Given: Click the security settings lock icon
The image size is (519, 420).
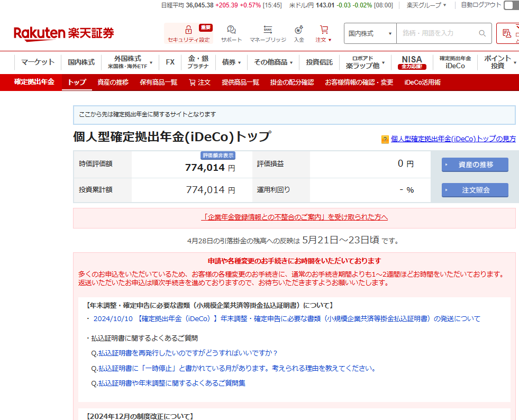Looking at the screenshot, I should tap(188, 30).
